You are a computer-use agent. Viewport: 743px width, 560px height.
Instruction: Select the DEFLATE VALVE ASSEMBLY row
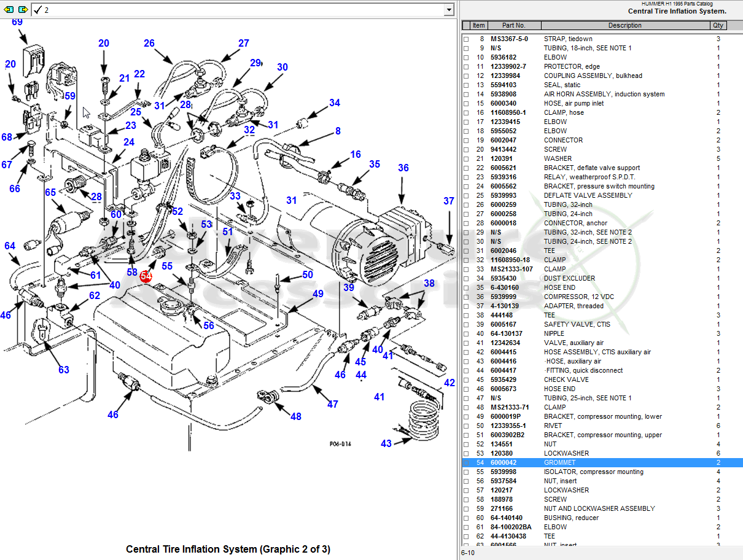pos(588,195)
